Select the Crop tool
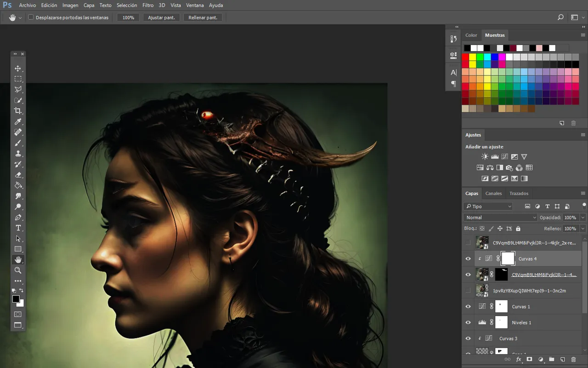The height and width of the screenshot is (368, 588). [x=18, y=111]
